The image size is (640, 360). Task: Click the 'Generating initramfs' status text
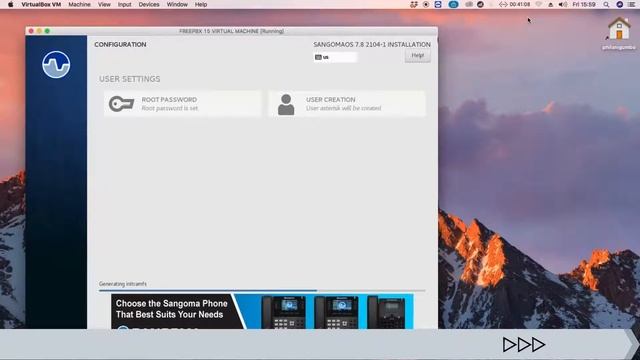pyautogui.click(x=123, y=284)
